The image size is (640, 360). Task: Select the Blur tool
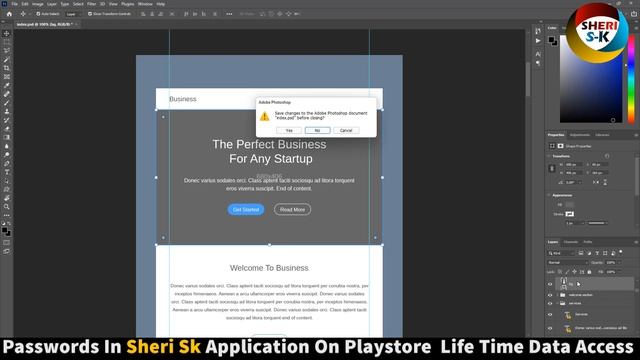(x=7, y=146)
